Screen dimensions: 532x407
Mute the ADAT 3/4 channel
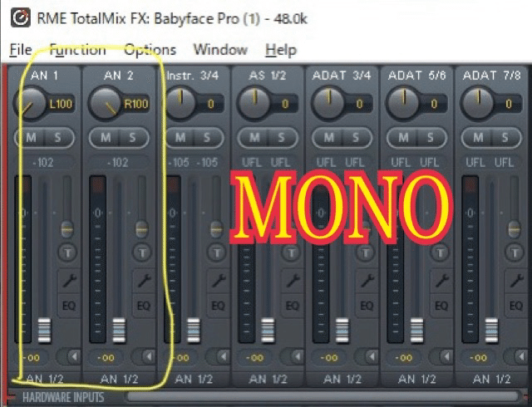(328, 138)
